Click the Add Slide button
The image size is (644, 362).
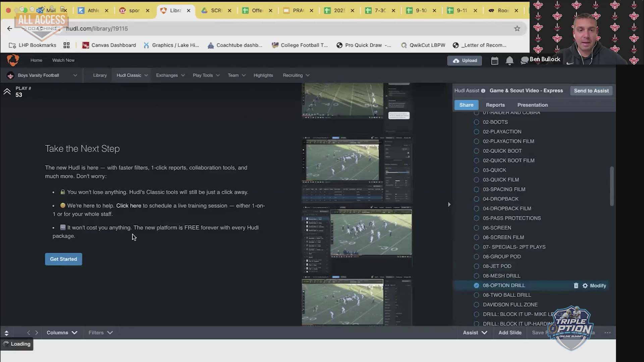[510, 333]
